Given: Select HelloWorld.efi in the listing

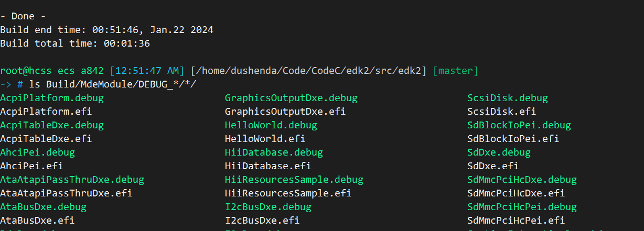Looking at the screenshot, I should tap(265, 139).
